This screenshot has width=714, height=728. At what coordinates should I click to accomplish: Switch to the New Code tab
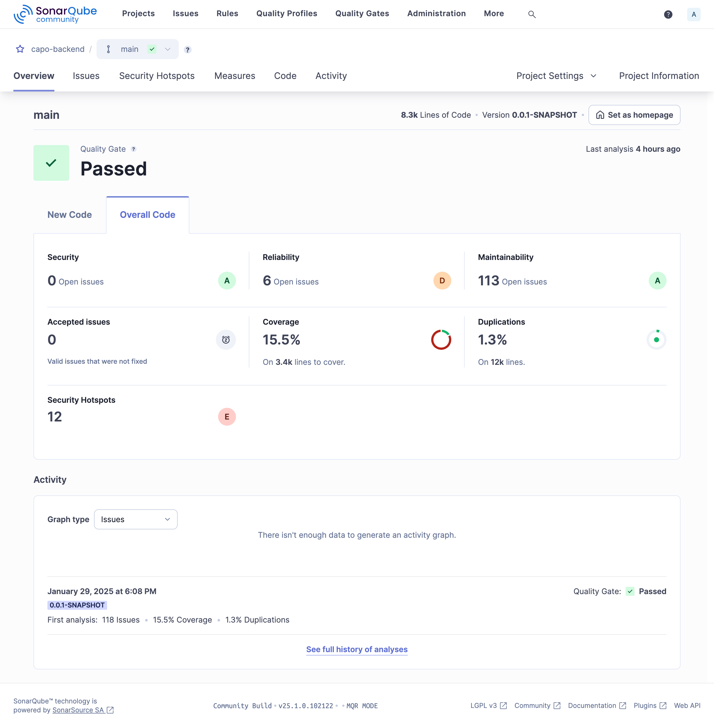click(69, 214)
